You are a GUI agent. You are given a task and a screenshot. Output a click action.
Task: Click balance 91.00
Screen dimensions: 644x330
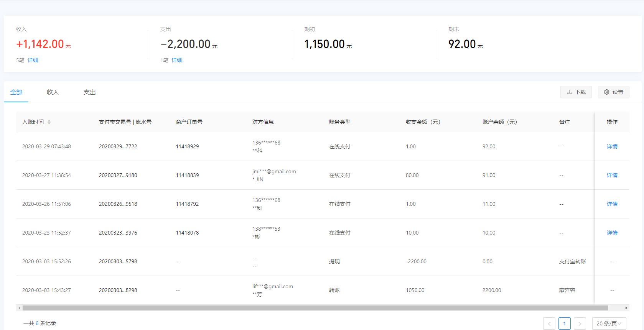coord(489,175)
